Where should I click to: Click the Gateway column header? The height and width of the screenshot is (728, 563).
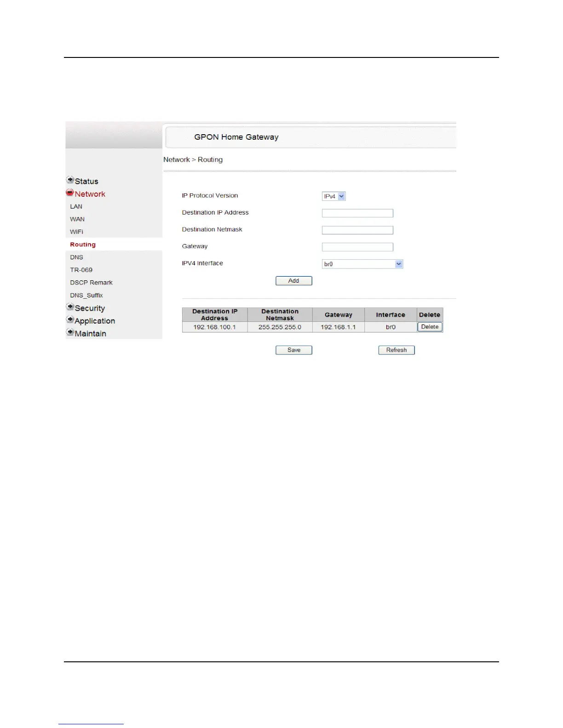coord(339,315)
